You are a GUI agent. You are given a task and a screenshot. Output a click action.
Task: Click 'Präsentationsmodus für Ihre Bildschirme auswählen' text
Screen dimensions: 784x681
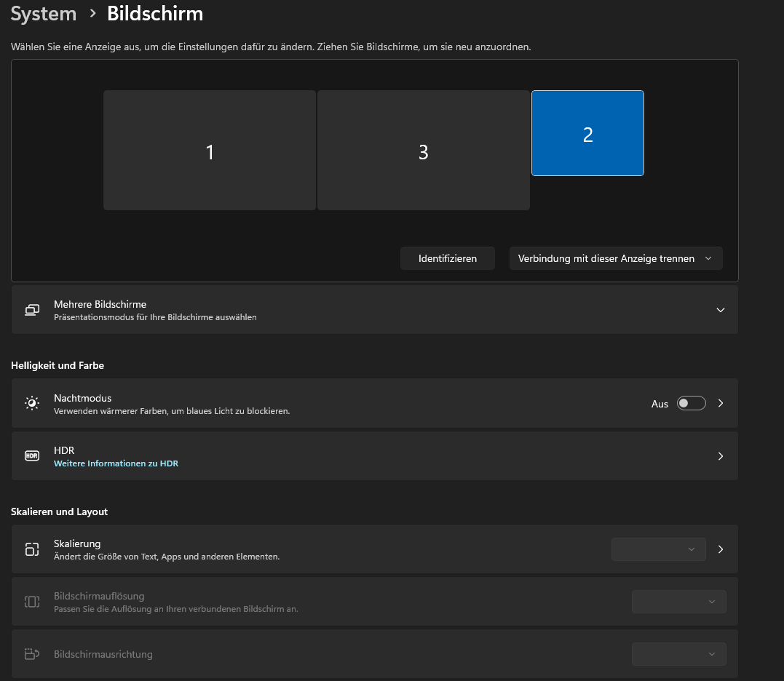tap(155, 317)
